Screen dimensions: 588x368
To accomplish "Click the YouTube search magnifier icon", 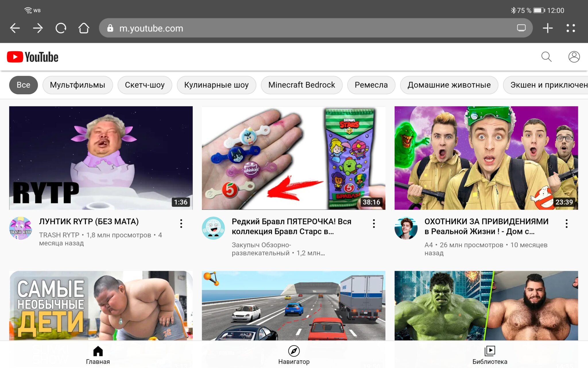I will [546, 57].
